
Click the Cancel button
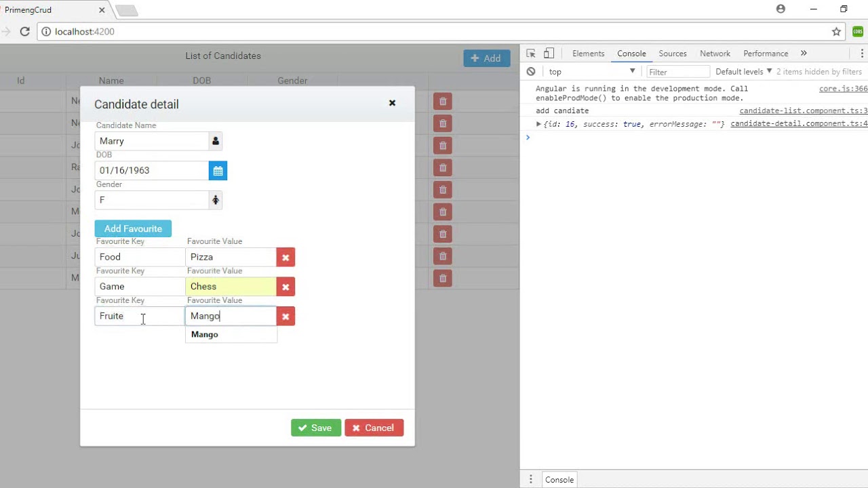click(374, 428)
